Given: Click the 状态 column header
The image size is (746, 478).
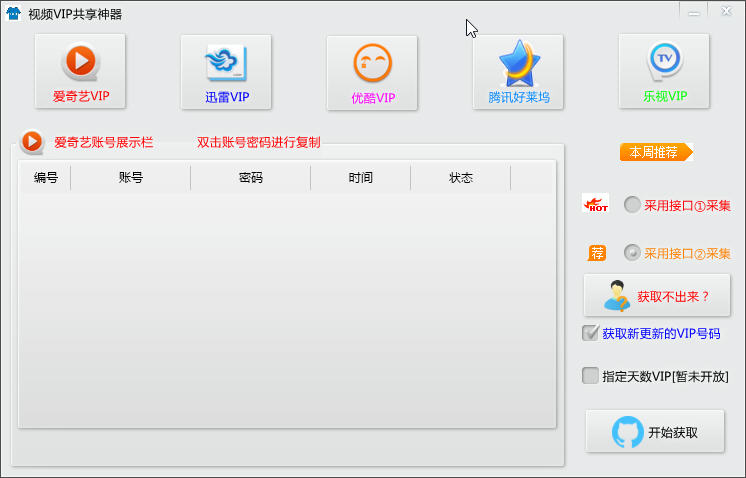Looking at the screenshot, I should tap(460, 178).
